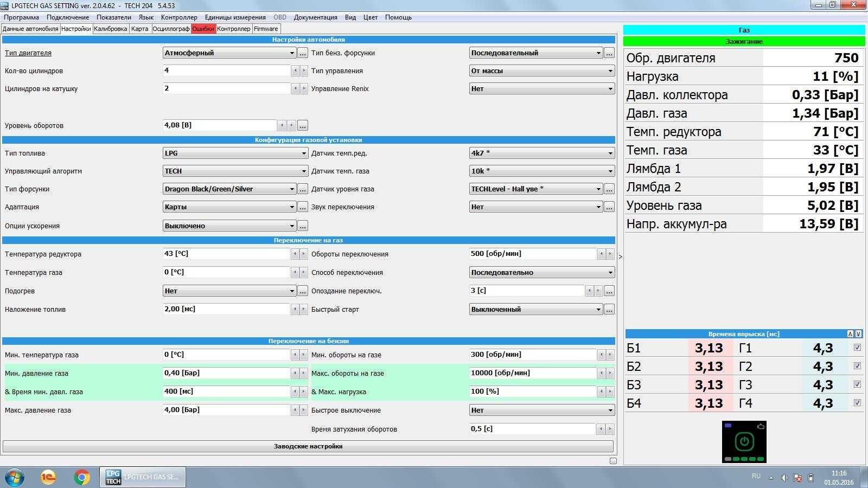Screen dimensions: 868x488
Task: Open switching sound ellipsis button
Action: [x=609, y=207]
